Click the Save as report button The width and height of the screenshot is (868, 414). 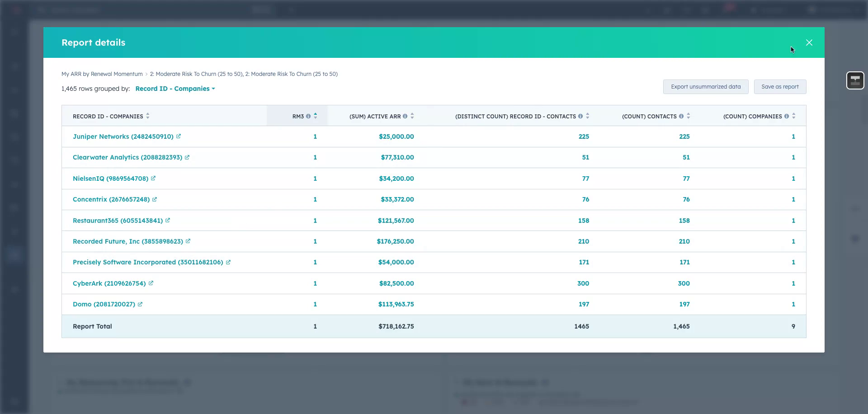780,86
